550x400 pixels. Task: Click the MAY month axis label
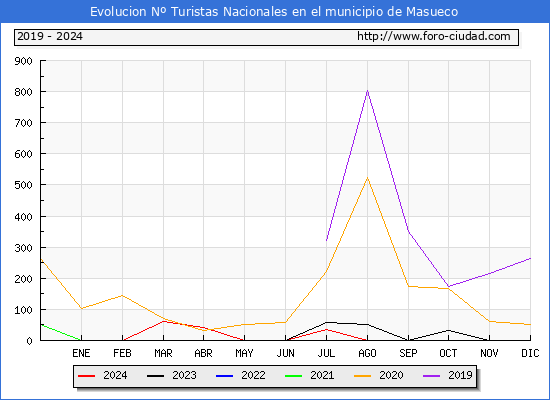click(244, 353)
